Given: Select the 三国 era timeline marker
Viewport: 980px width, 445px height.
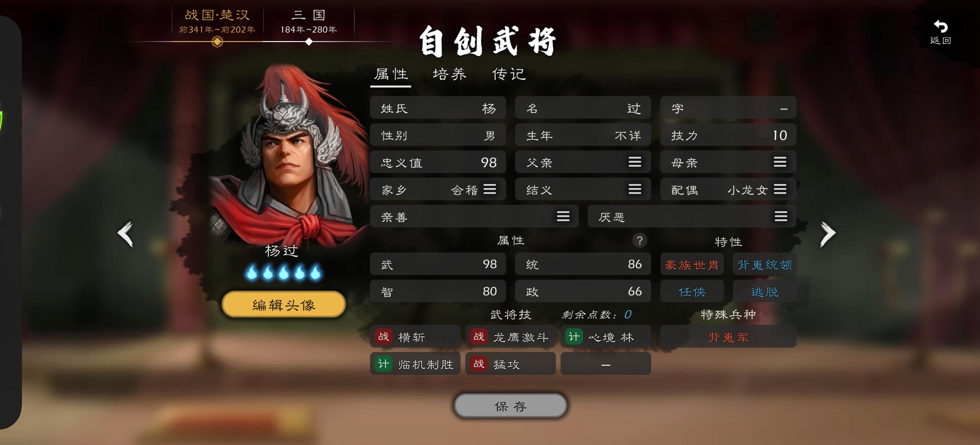Looking at the screenshot, I should click(309, 42).
